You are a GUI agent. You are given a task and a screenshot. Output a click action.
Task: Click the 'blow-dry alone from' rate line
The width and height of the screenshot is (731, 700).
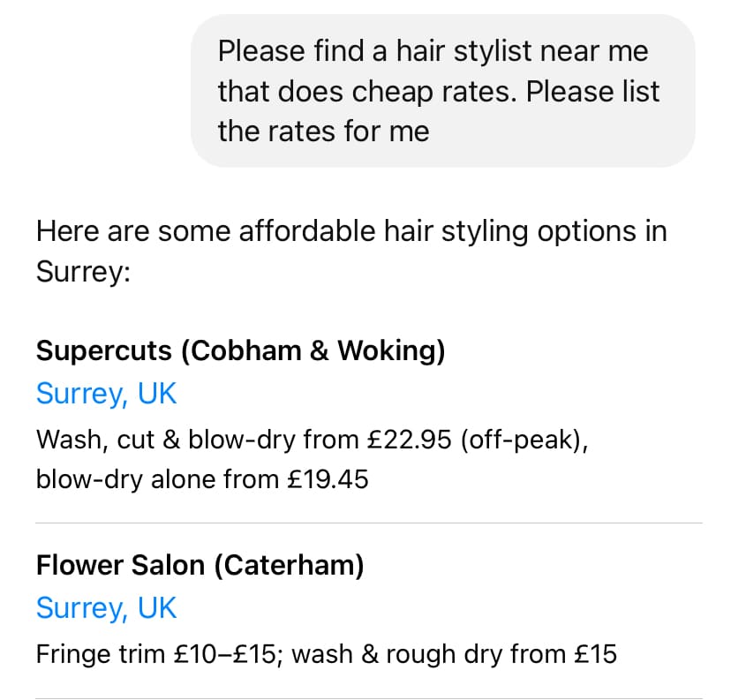point(202,479)
